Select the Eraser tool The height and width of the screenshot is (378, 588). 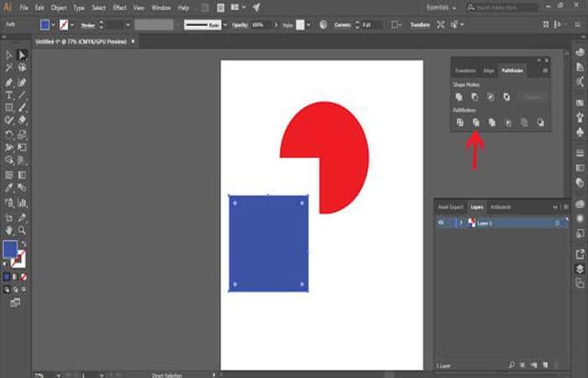pos(22,120)
